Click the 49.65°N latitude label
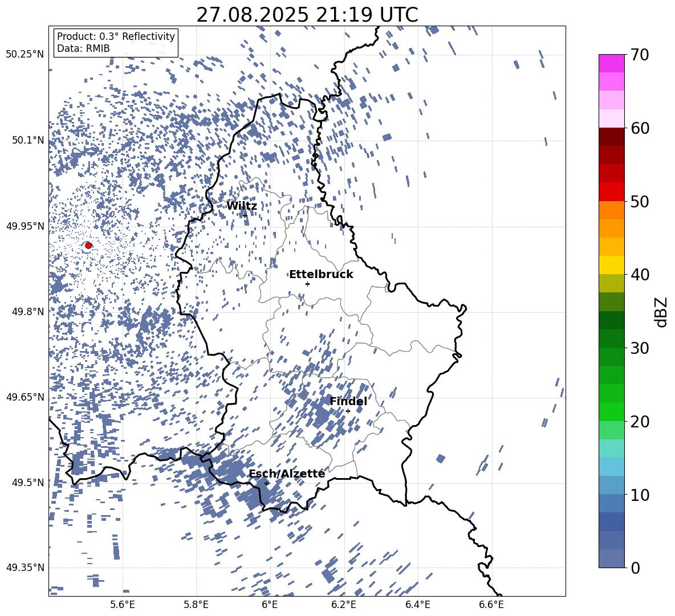This screenshot has height=616, width=675. 25,397
